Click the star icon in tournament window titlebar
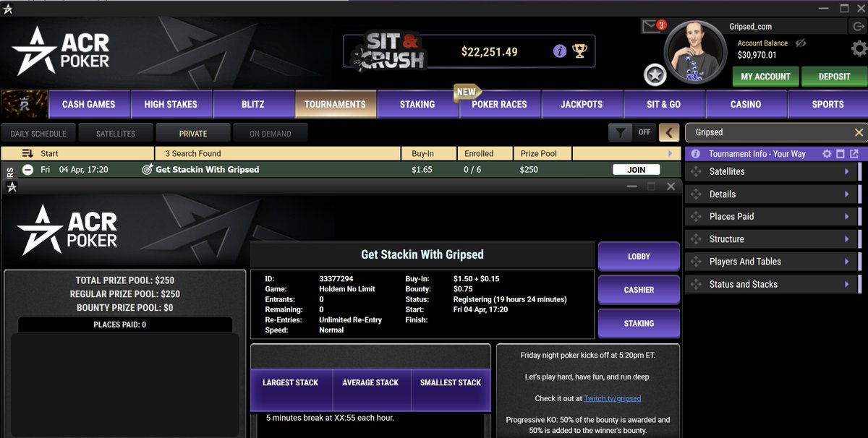 [x=11, y=187]
